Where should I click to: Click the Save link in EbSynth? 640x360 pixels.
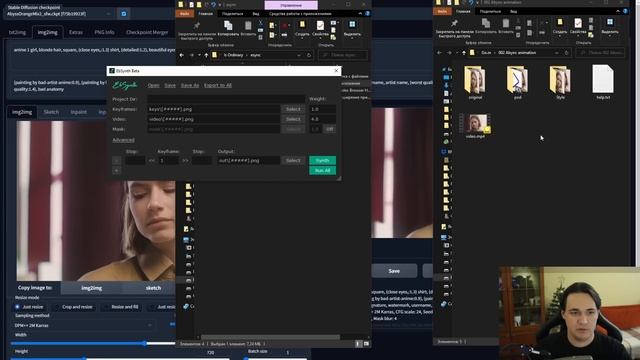tap(170, 85)
